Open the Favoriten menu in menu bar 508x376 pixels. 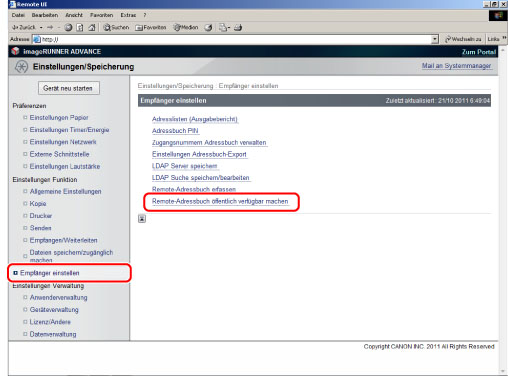click(101, 15)
